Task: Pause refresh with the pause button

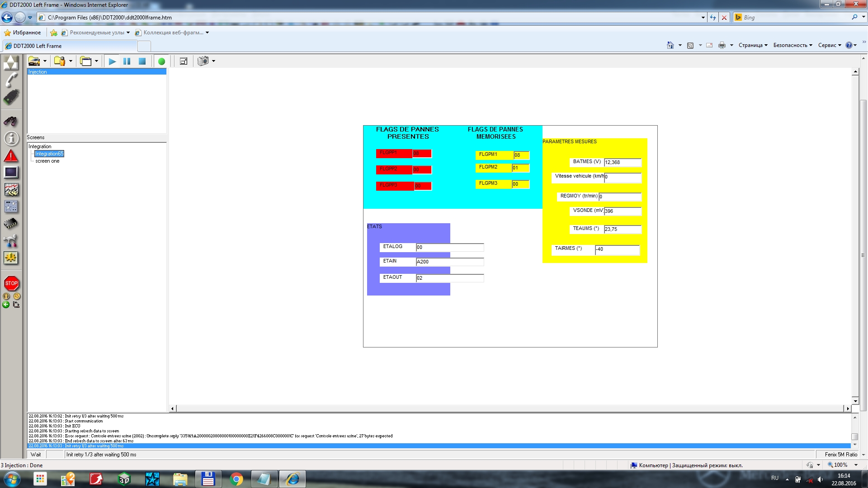Action: 127,61
